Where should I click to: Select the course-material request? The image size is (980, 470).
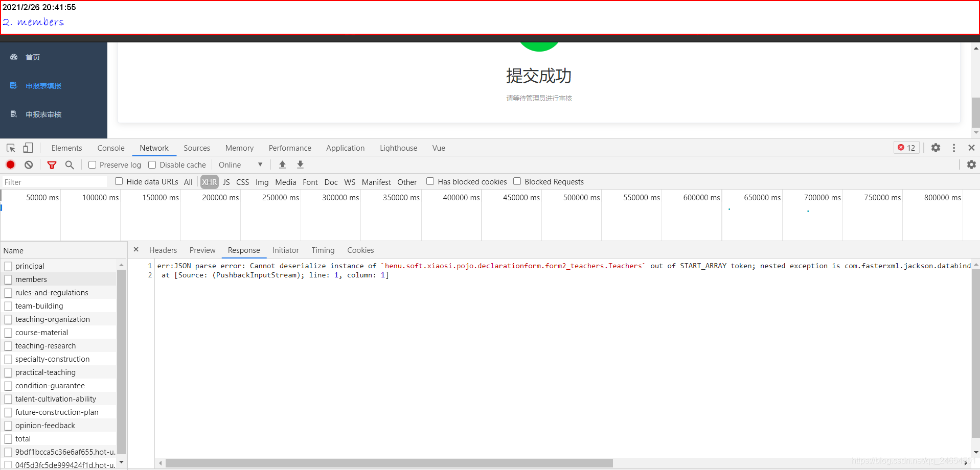[x=59, y=332]
